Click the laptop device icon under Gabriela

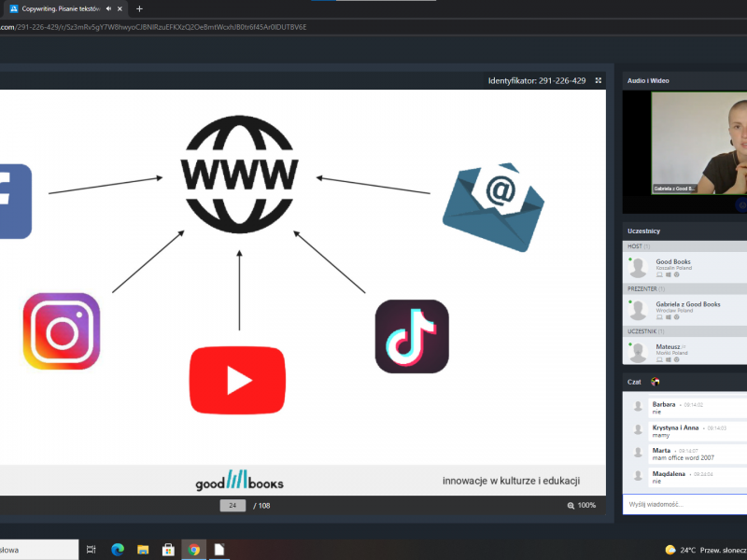[x=659, y=317]
